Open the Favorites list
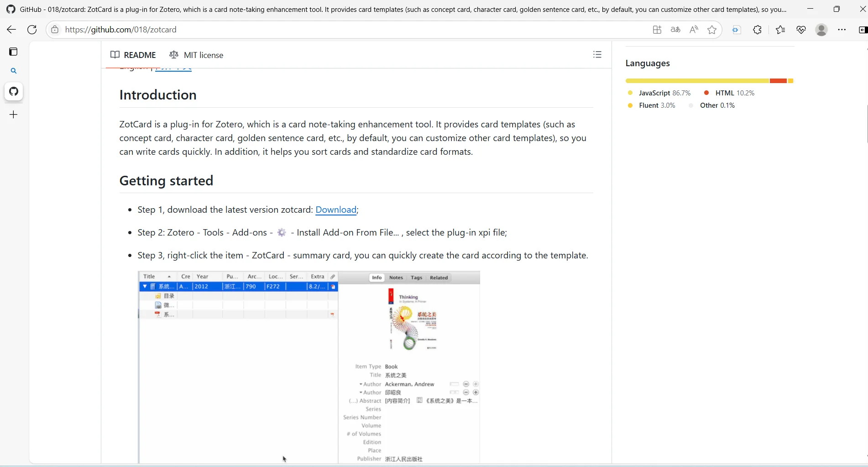868x467 pixels. 780,30
